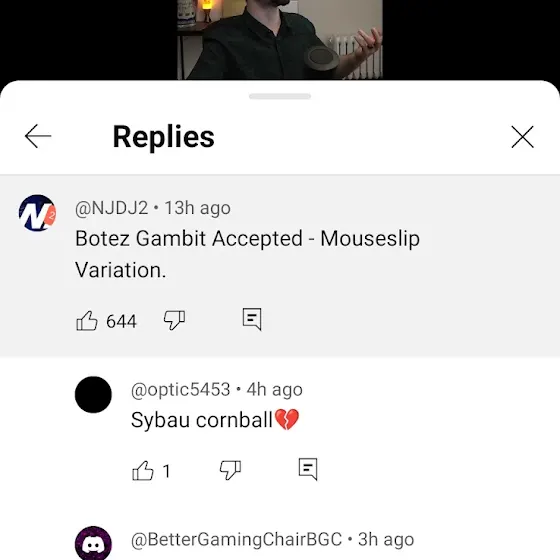Screen dimensions: 560x560
Task: Open @BetterGamingChairBGC Discord-logo avatar
Action: (93, 543)
